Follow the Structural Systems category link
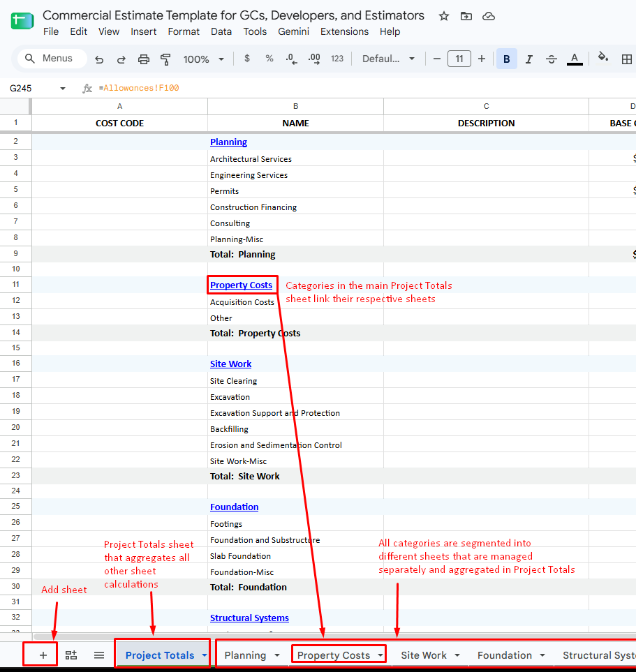The image size is (636, 672). (249, 618)
